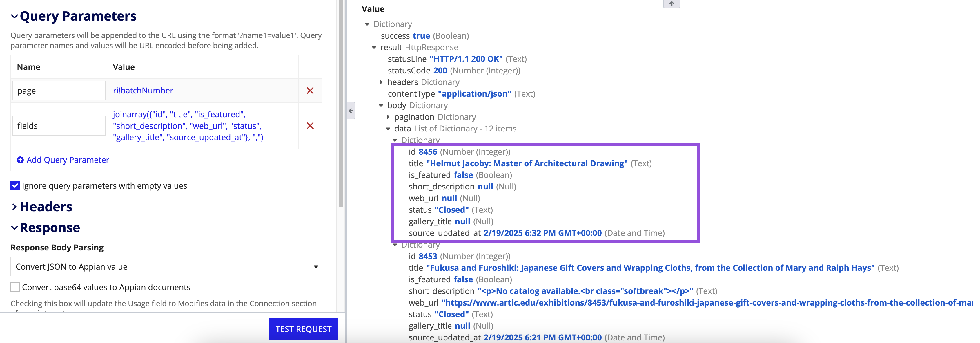Click inside the "page" name input field
This screenshot has height=343, width=980.
[x=59, y=91]
